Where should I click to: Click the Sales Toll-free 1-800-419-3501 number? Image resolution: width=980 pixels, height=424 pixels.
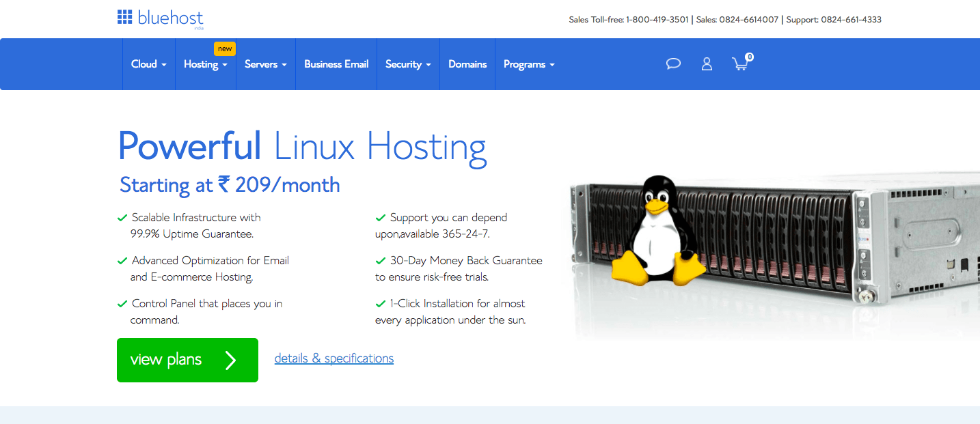(629, 20)
